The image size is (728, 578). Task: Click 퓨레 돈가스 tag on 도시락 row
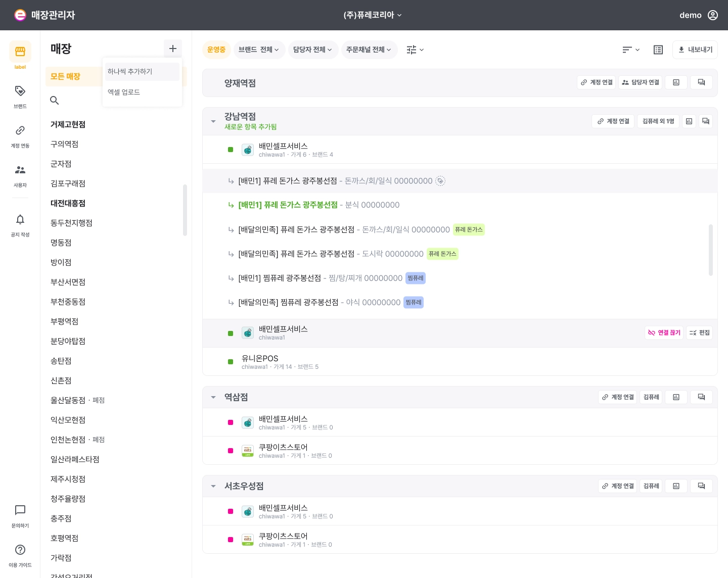pyautogui.click(x=442, y=254)
